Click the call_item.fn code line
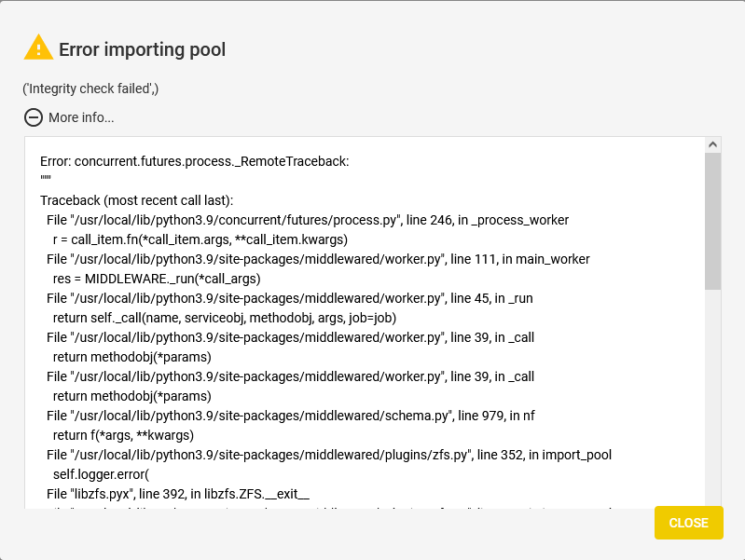 (200, 239)
